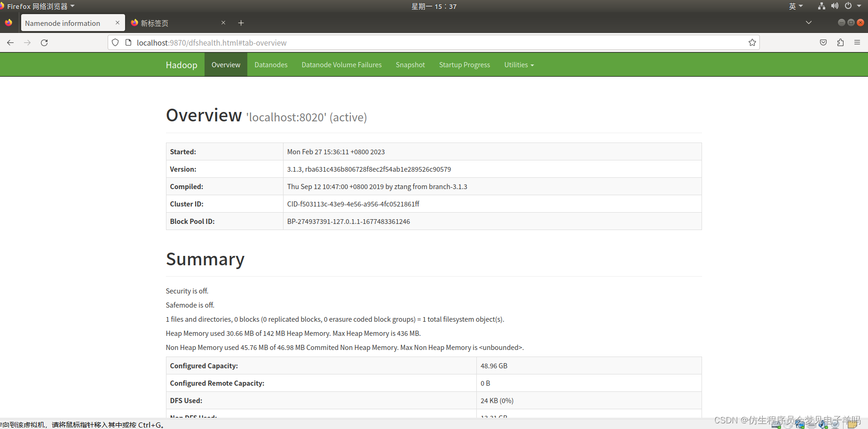Click the Configured Capacity value 48.96 GB
Viewport: 868px width, 429px height.
pos(494,366)
